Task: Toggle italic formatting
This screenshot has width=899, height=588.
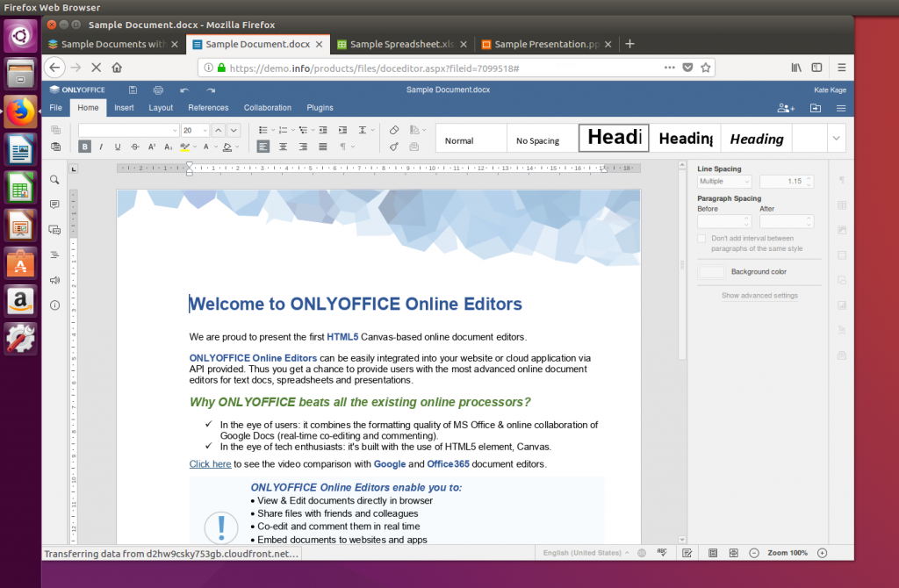Action: coord(102,147)
